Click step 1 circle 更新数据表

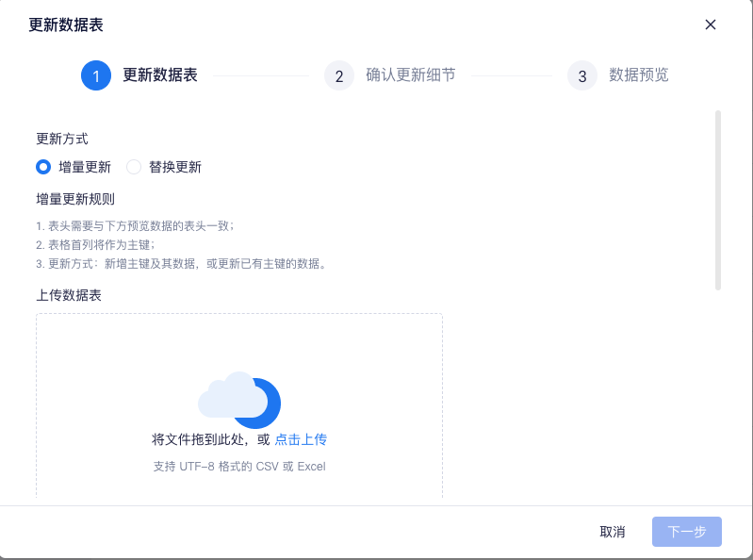tap(96, 75)
